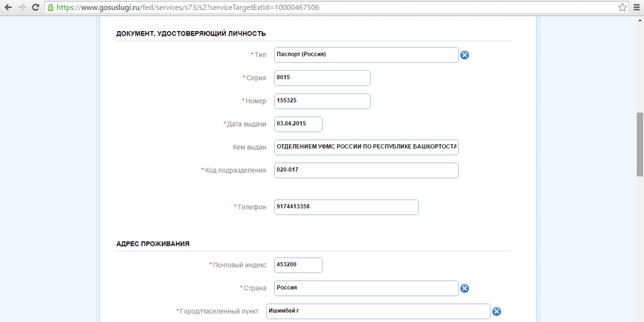Click into the Серия field
The height and width of the screenshot is (322, 644).
click(x=322, y=78)
